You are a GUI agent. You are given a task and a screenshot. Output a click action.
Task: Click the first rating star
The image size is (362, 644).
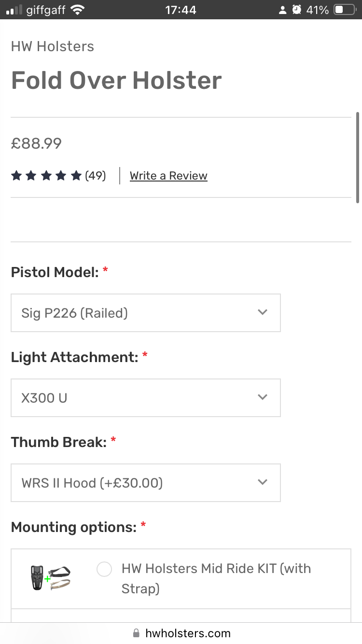coord(16,176)
